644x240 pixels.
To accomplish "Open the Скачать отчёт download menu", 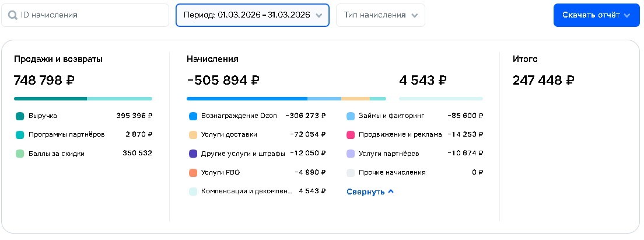I will coord(596,15).
